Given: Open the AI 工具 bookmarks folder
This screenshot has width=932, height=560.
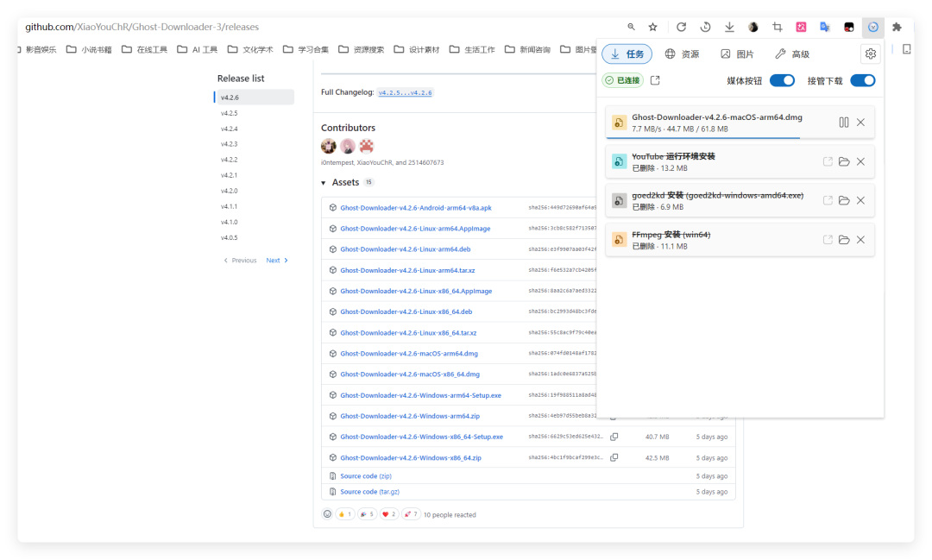Looking at the screenshot, I should (x=198, y=49).
